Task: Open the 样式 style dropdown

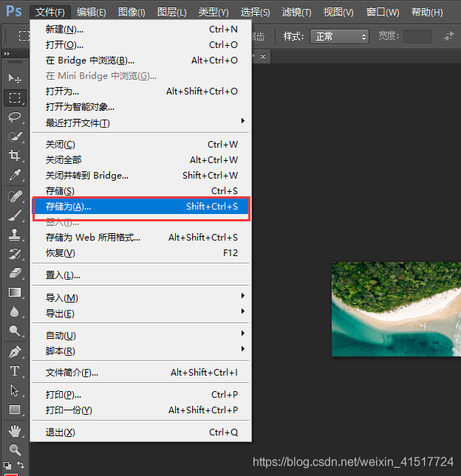Action: (x=339, y=37)
